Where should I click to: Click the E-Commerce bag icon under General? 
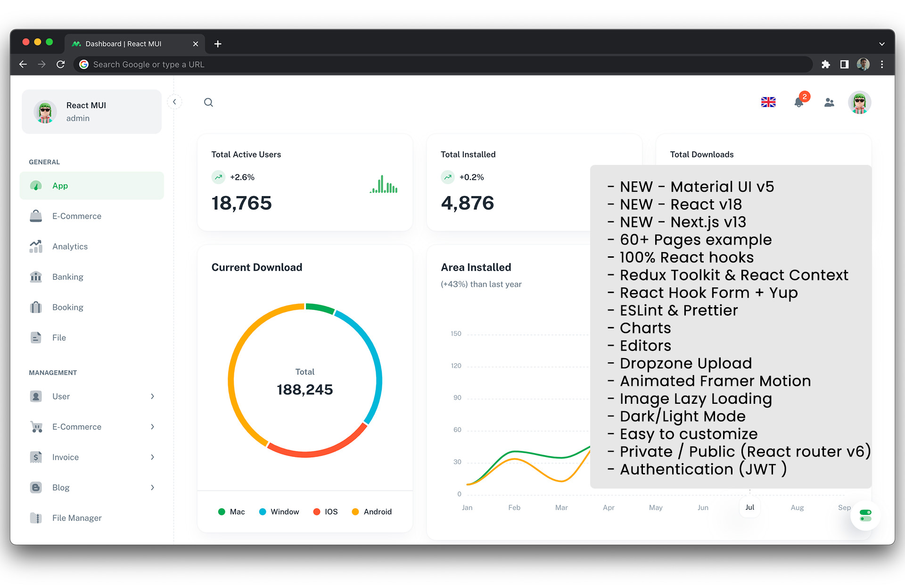[36, 216]
